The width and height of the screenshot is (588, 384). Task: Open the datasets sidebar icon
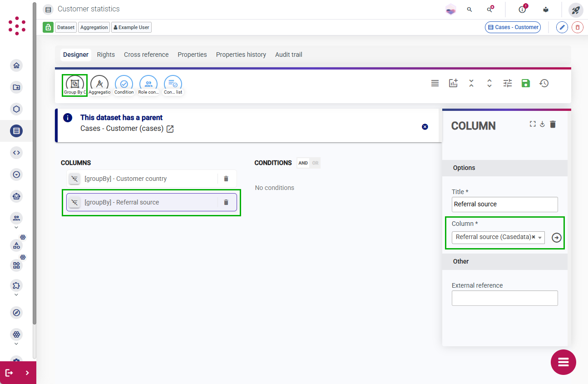pos(17,131)
